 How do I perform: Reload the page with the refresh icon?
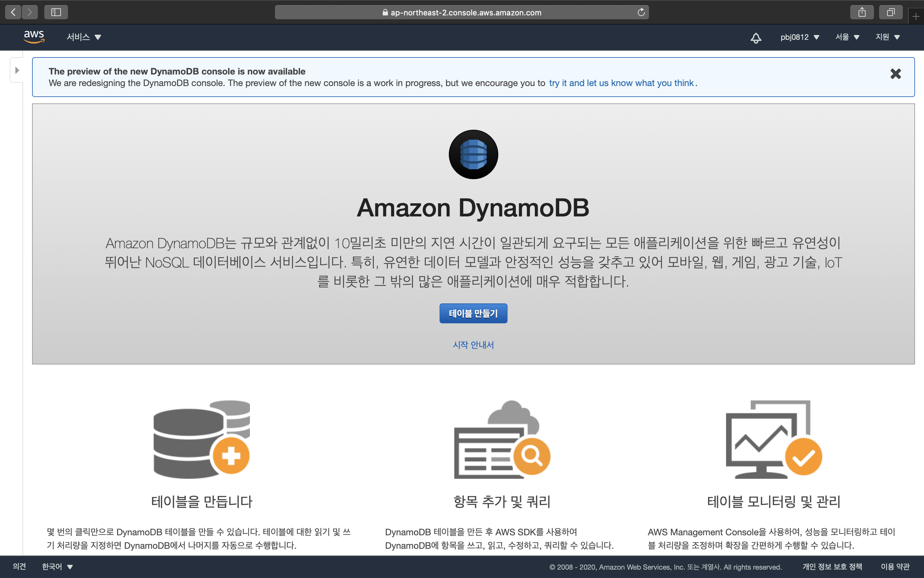click(641, 12)
